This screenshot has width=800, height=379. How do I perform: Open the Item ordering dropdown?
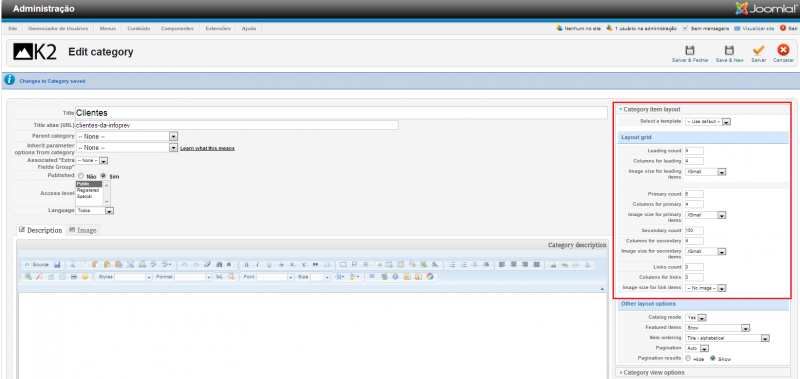pos(728,338)
